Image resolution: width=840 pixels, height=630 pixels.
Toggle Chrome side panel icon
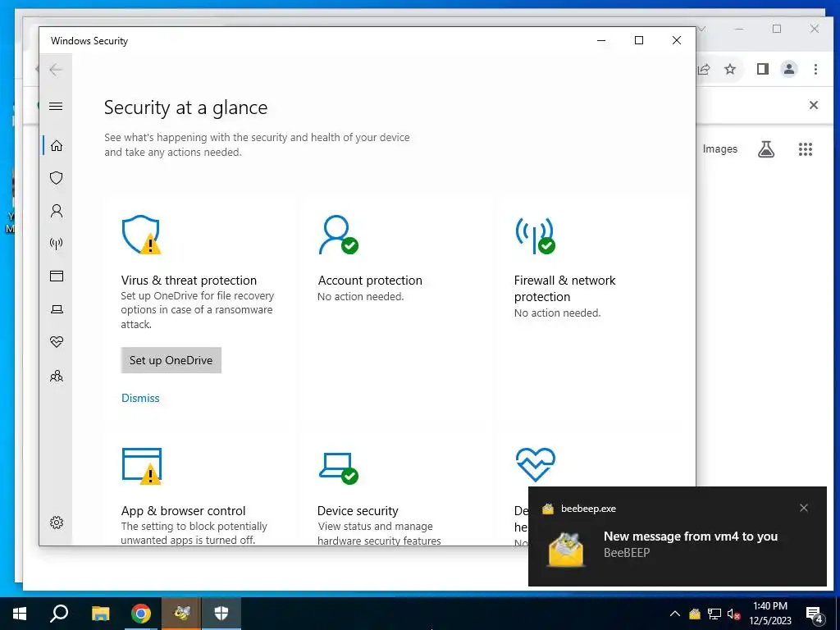pyautogui.click(x=763, y=69)
